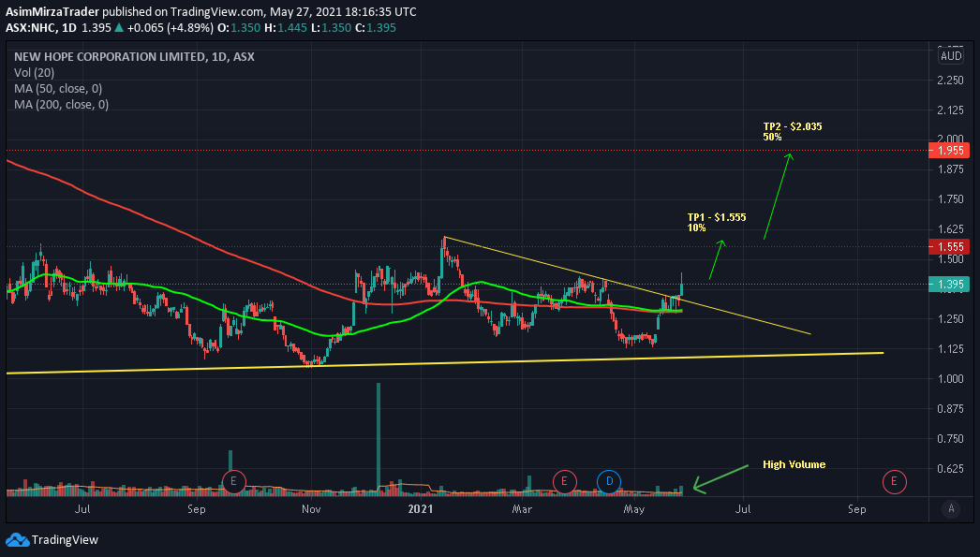Select the MA (200, close, 0) legend
This screenshot has width=980, height=557.
tap(61, 105)
